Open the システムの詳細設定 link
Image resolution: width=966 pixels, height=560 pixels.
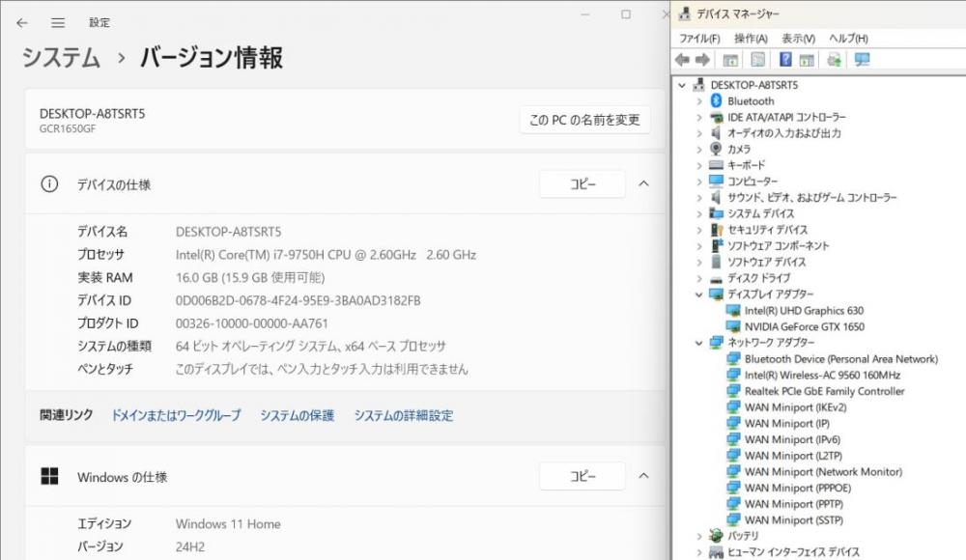click(x=404, y=415)
